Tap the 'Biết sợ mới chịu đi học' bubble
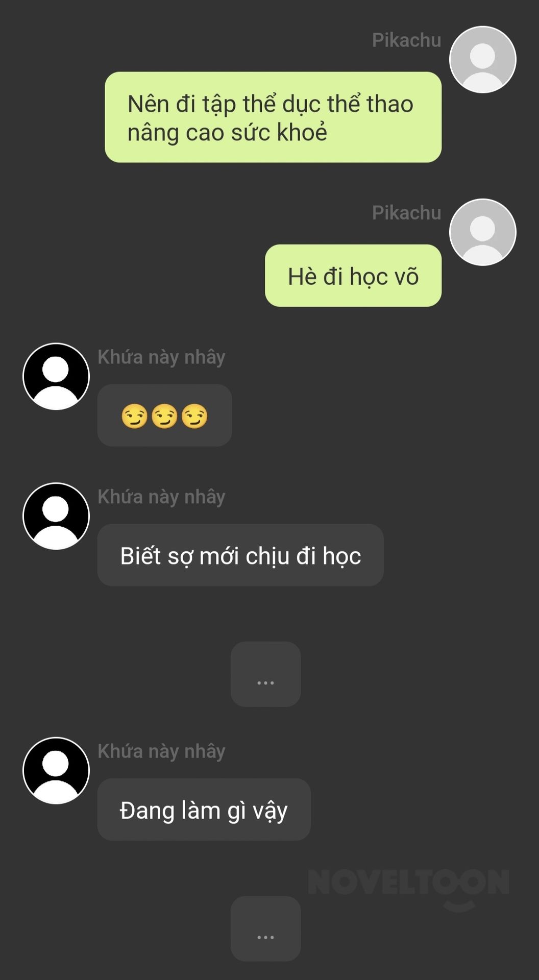Screen dimensions: 539x980 [x=240, y=555]
